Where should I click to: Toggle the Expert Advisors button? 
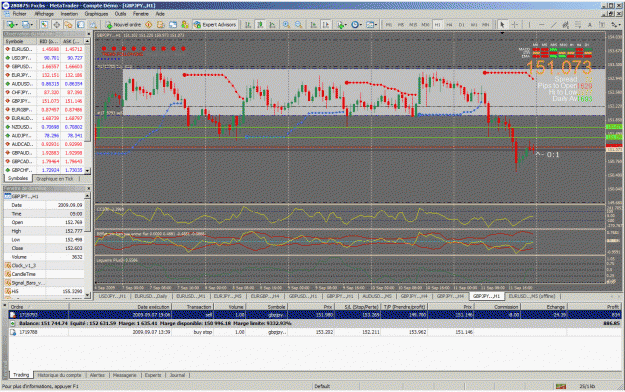coord(215,25)
